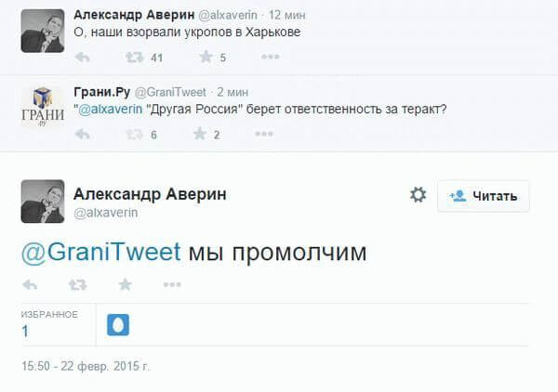This screenshot has width=558, height=392.
Task: View the egg avatar who favorited
Action: (x=118, y=325)
